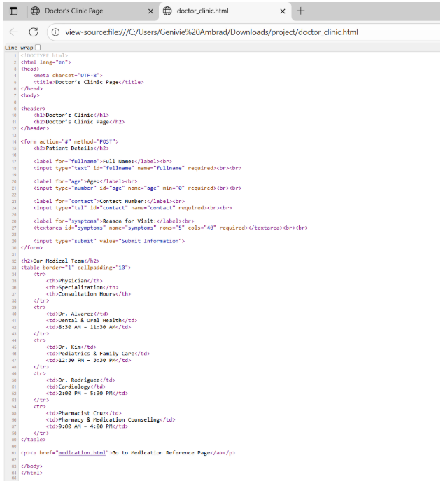Select "Patient Details" heading text
448x486 pixels.
click(x=69, y=148)
